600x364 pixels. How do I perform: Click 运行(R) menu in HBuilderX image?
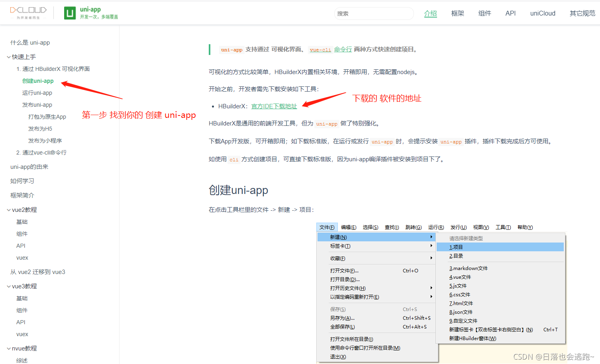coord(436,227)
